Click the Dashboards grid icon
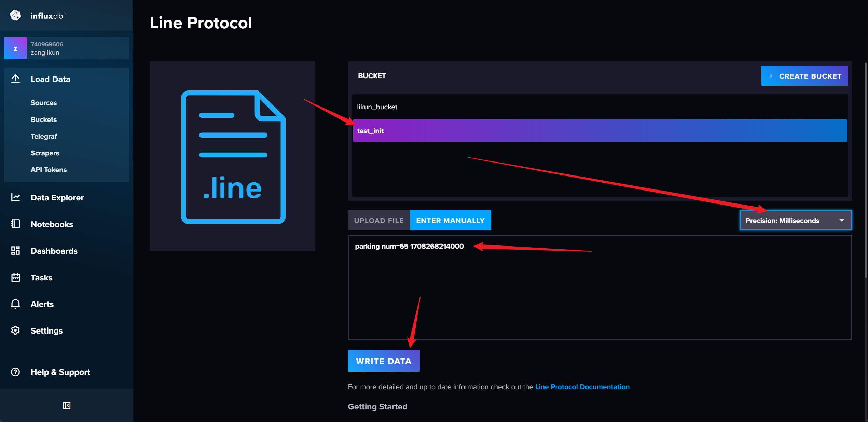The image size is (868, 422). click(16, 251)
